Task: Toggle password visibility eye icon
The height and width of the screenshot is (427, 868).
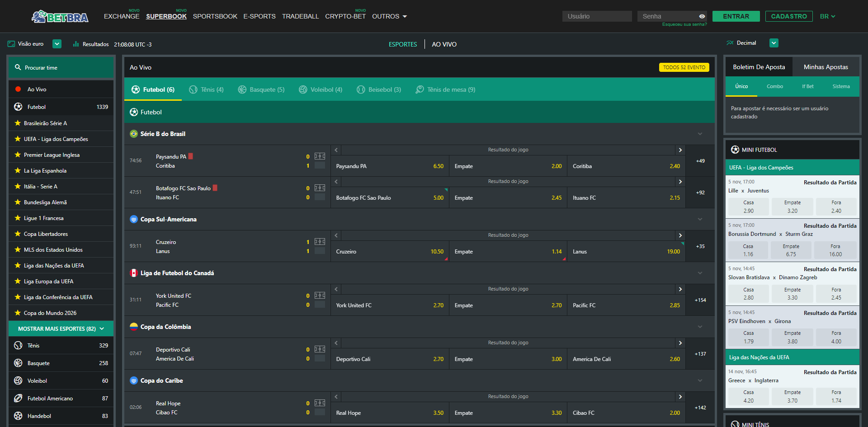Action: click(702, 16)
